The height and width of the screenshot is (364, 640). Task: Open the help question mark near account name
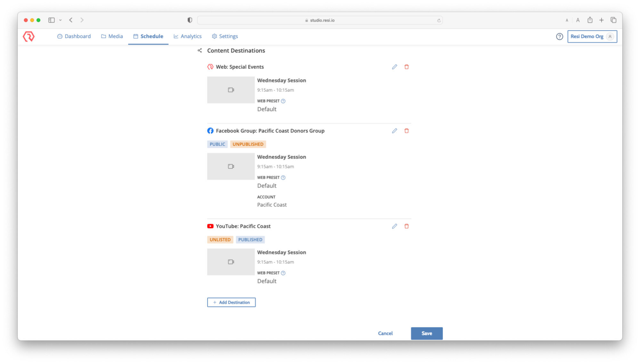[x=559, y=36]
